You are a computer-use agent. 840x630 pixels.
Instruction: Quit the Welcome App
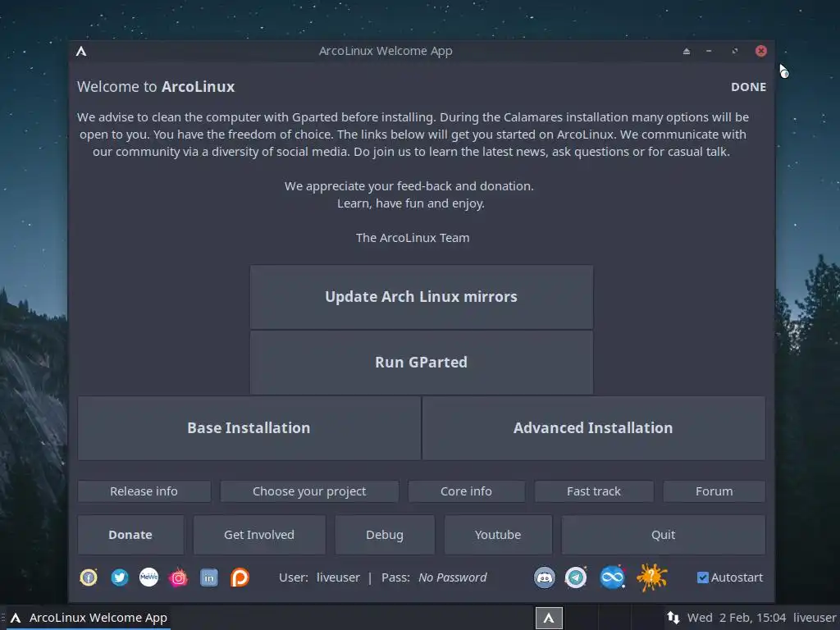point(663,535)
